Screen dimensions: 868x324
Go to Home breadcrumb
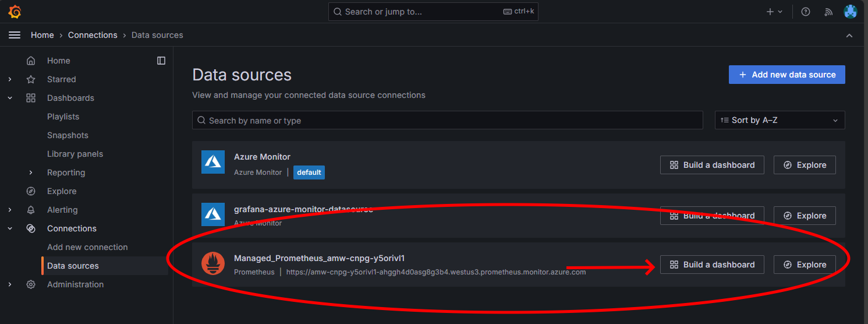(42, 35)
